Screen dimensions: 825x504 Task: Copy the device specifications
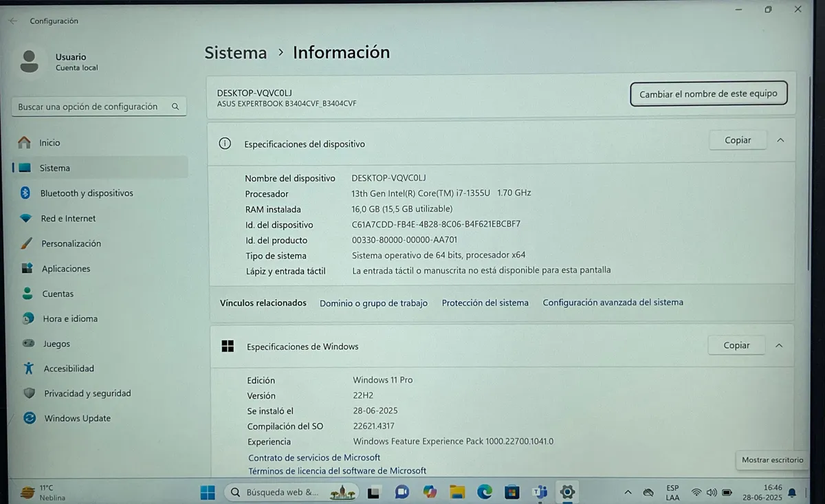tap(738, 140)
